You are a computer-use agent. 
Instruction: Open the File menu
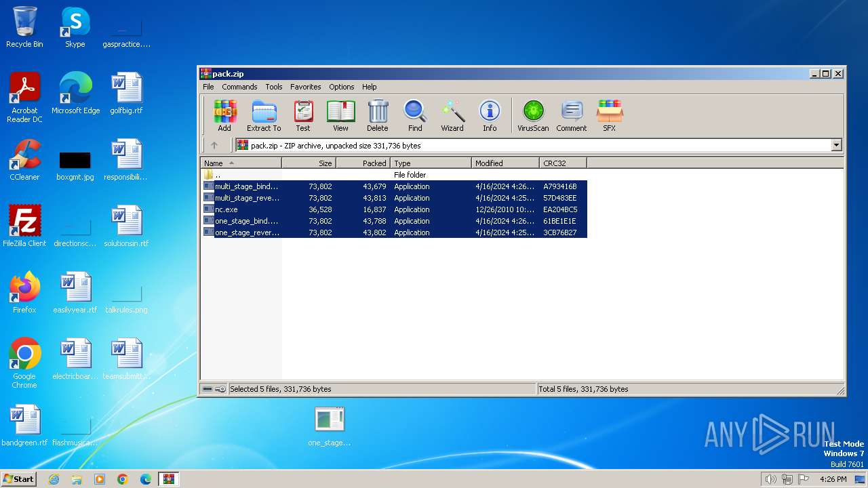[208, 87]
